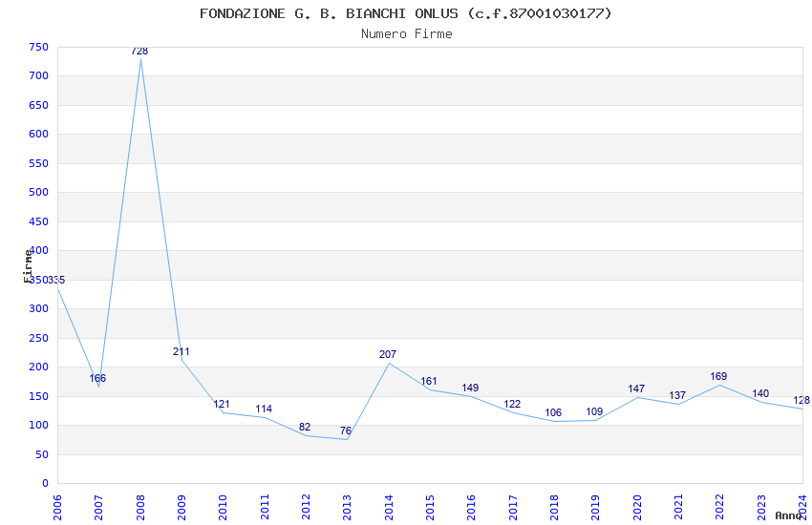812x525 pixels.
Task: Click the data label 82 for 2012
Action: (305, 427)
